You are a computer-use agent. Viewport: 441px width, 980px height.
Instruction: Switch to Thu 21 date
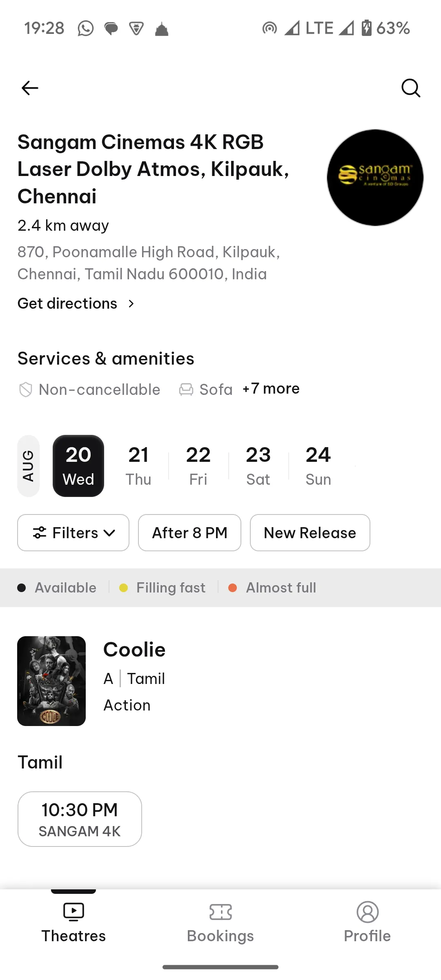pos(138,466)
